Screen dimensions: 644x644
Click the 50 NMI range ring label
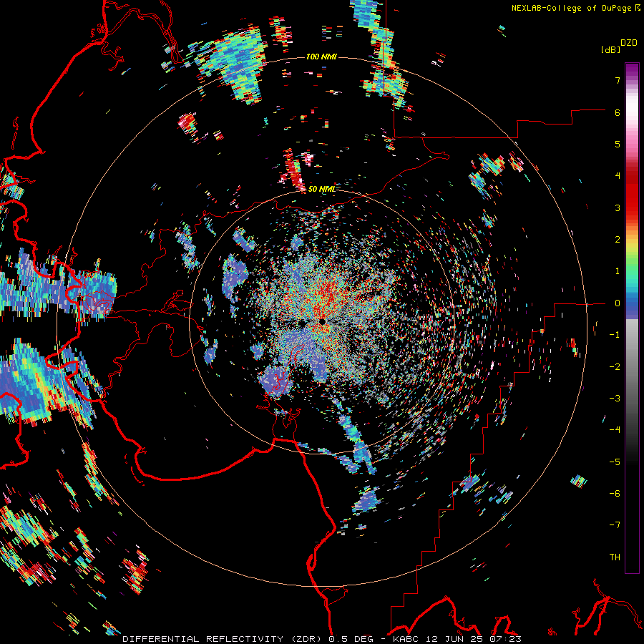321,189
